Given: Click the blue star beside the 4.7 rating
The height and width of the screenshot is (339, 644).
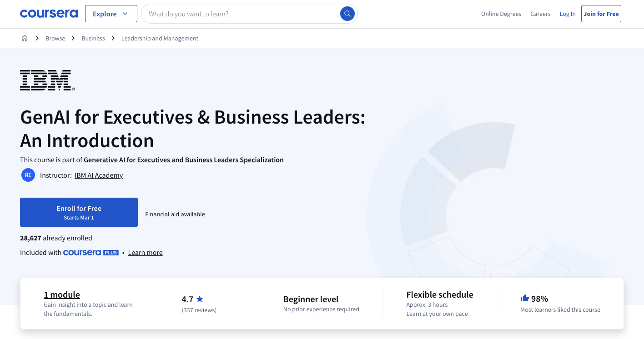Looking at the screenshot, I should (199, 299).
